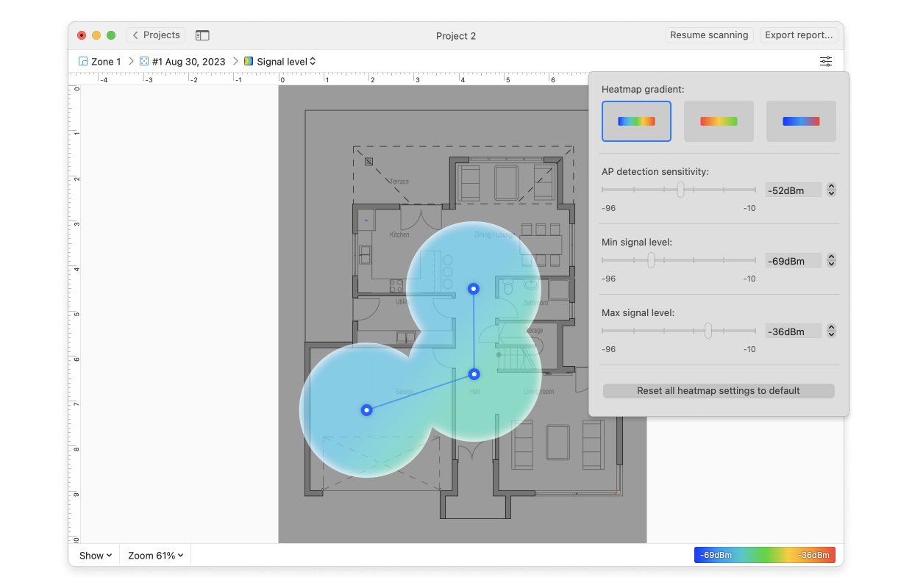Click AP detection sensitivity value field
This screenshot has width=912, height=588.
point(794,190)
